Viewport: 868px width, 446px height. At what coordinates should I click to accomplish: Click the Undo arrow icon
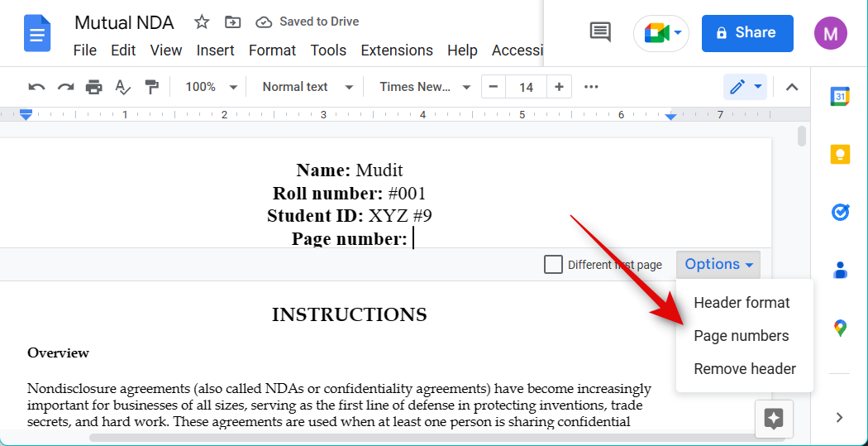[36, 87]
